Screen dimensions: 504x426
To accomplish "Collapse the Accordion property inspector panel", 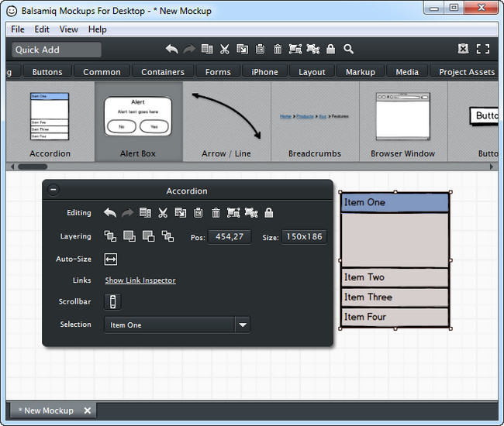I will 54,191.
